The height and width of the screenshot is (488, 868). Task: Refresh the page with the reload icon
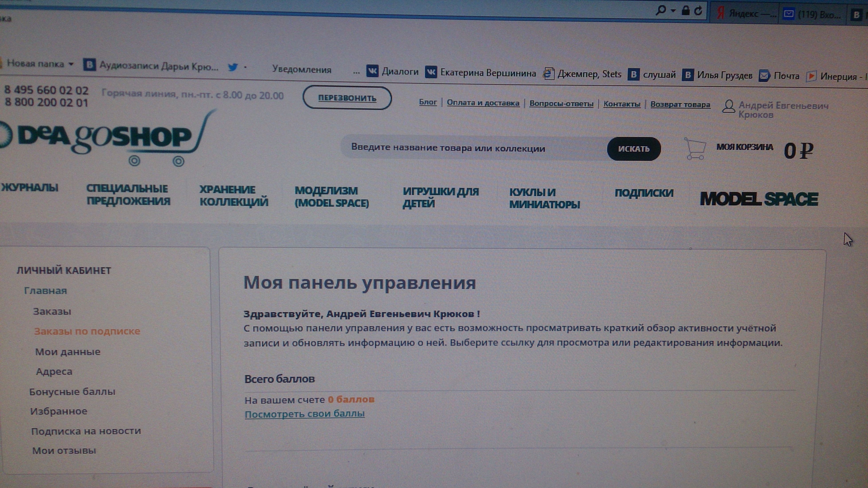coord(699,11)
